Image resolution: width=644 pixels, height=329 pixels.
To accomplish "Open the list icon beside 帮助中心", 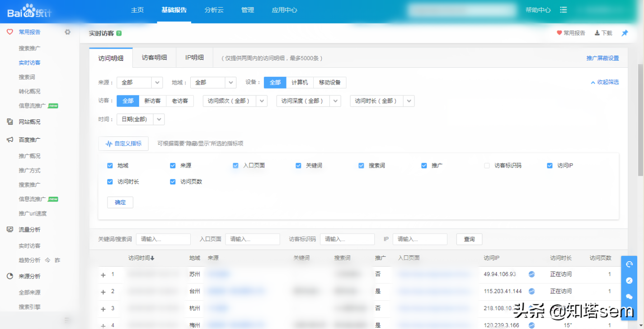I will point(564,10).
